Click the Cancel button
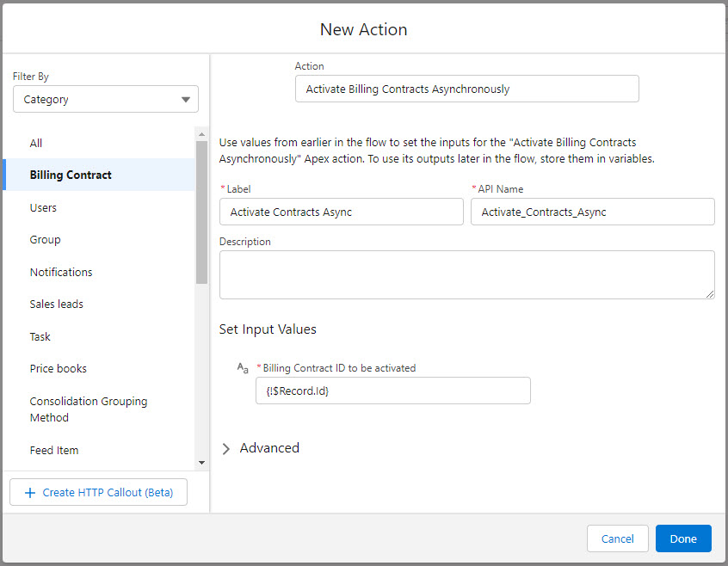728x566 pixels. tap(617, 538)
